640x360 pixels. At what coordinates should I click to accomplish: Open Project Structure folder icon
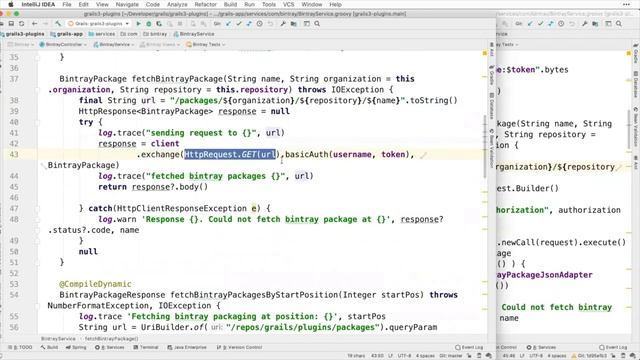(x=293, y=24)
